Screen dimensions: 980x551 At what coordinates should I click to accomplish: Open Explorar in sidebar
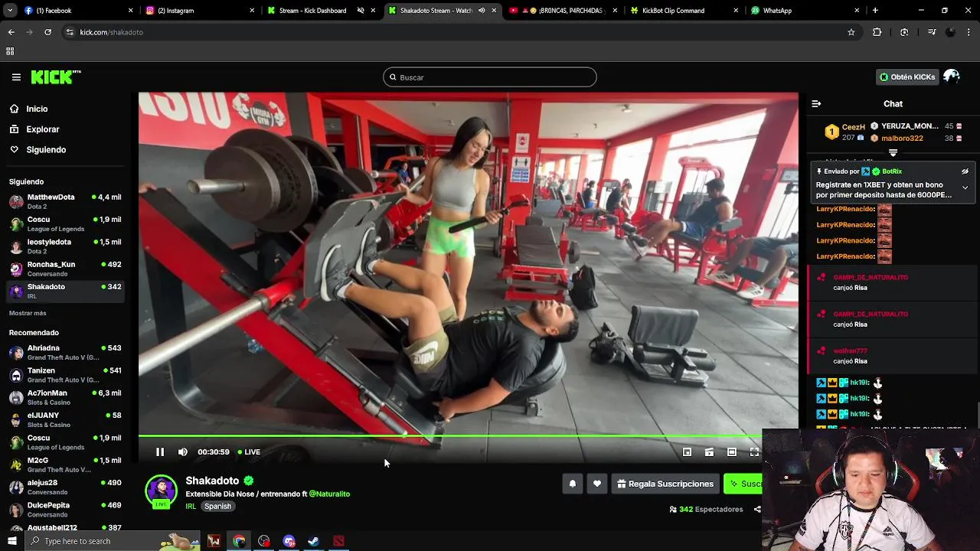pos(42,129)
